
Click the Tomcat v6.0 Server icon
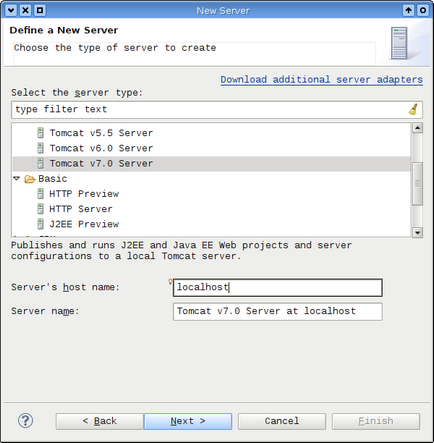[40, 148]
